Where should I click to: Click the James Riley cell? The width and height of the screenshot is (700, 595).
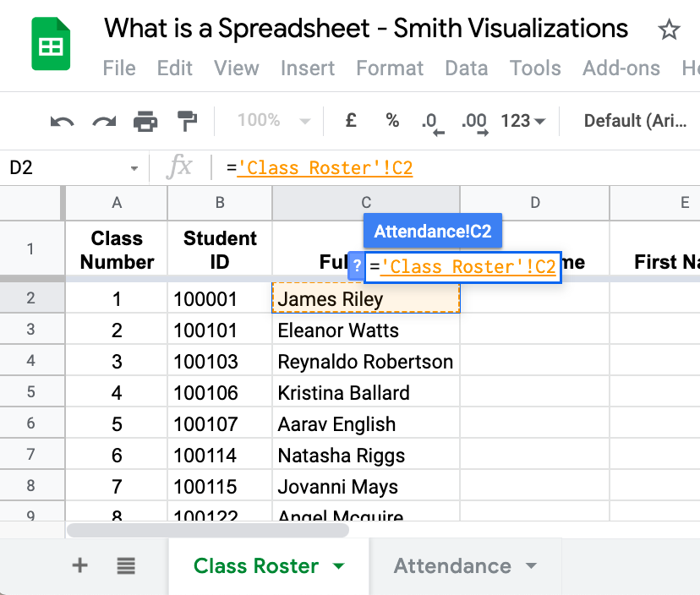tap(365, 297)
